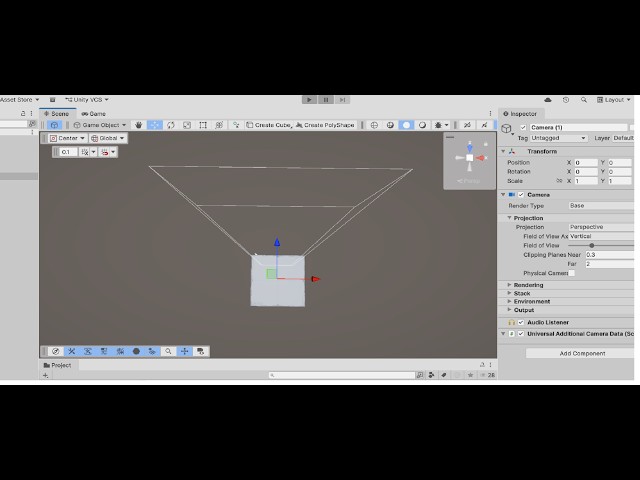Screen dimensions: 640x480
Task: Click the magnifier icon in the bottom overlay
Action: pyautogui.click(x=168, y=351)
